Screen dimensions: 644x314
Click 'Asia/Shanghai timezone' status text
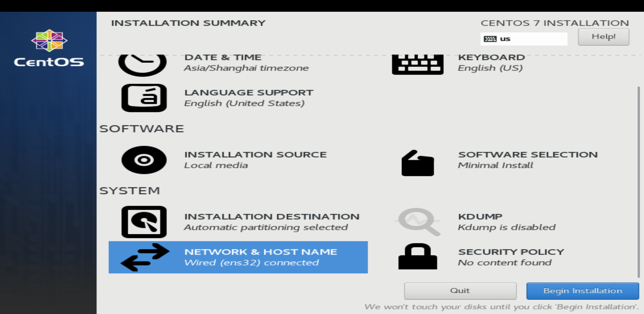pyautogui.click(x=246, y=68)
